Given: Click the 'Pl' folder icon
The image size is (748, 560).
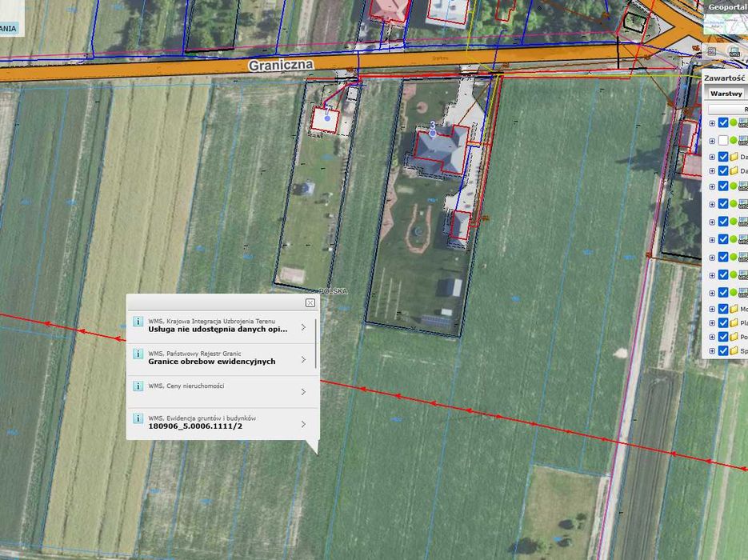Looking at the screenshot, I should click(x=734, y=322).
